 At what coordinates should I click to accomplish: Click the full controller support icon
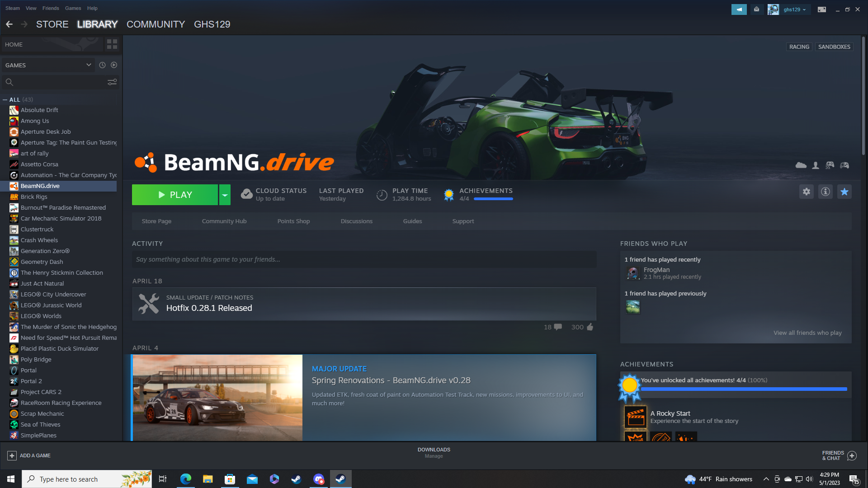coord(844,165)
